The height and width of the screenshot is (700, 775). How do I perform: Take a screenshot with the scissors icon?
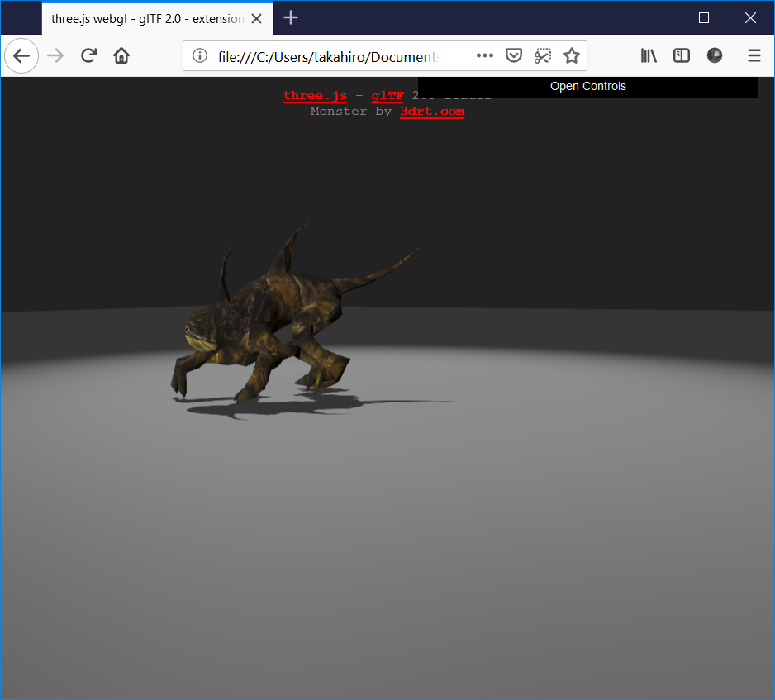(543, 56)
